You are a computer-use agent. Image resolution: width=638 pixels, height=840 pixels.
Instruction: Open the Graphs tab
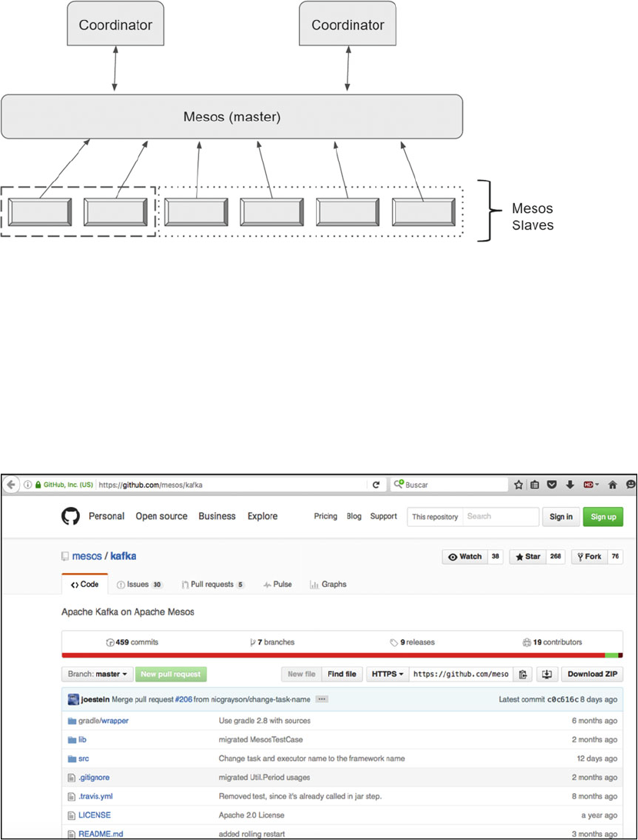(x=328, y=585)
